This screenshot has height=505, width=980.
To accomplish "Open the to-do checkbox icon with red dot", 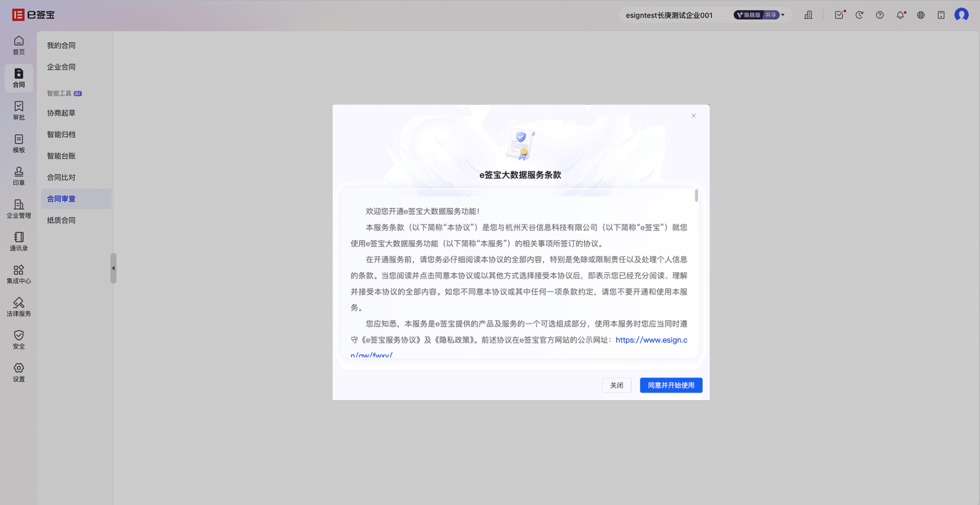I will click(x=839, y=15).
